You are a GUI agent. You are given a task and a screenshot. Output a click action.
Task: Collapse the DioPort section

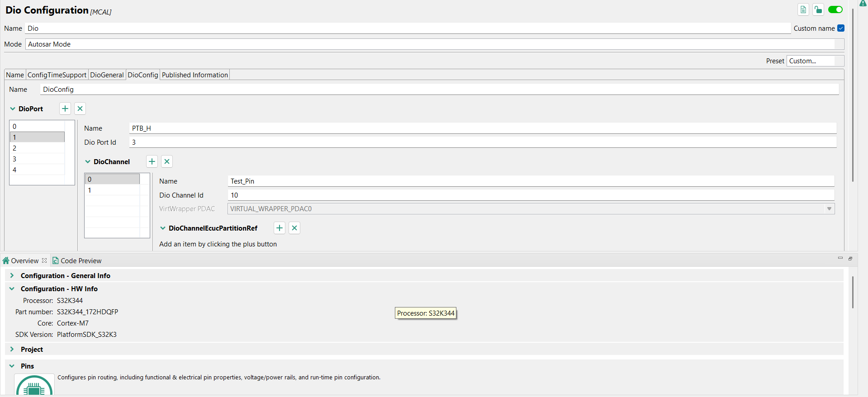tap(13, 109)
